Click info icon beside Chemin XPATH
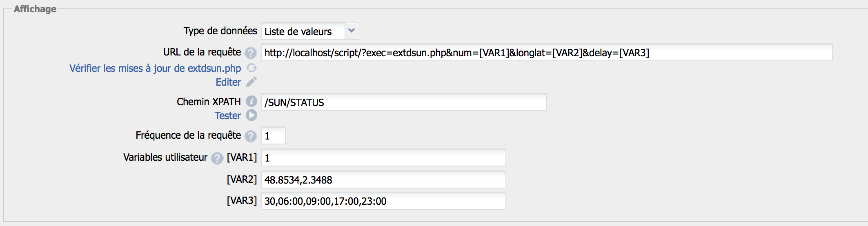 tap(251, 102)
